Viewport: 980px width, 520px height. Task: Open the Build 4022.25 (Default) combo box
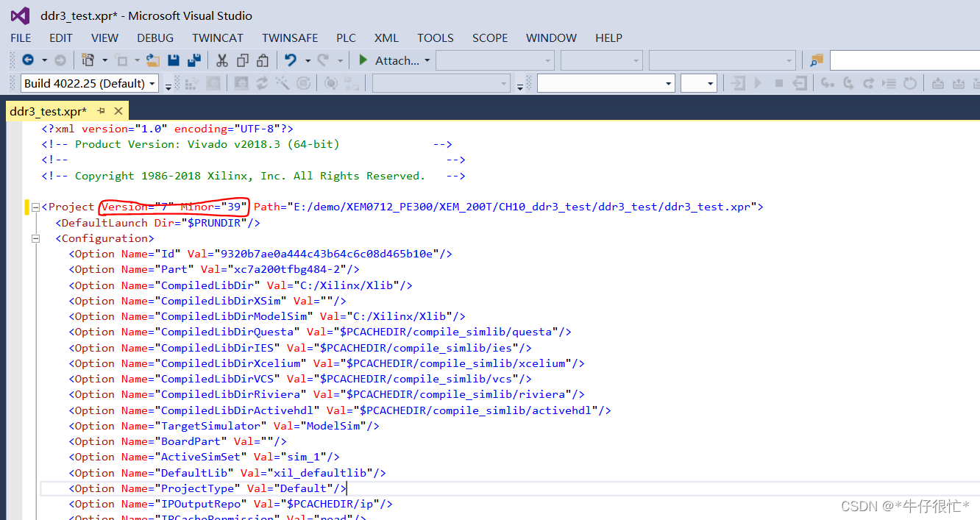point(90,83)
